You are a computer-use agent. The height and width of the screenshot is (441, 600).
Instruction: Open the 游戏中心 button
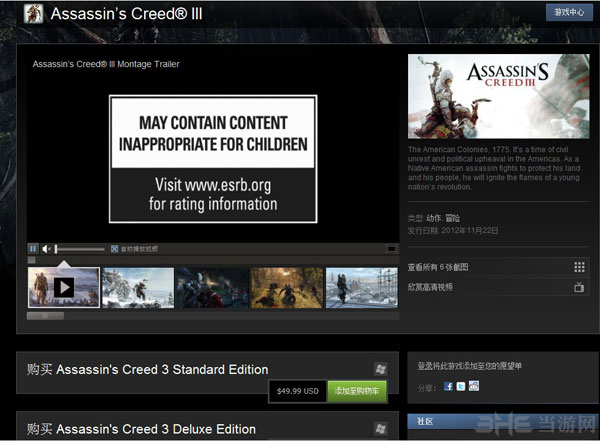(569, 13)
